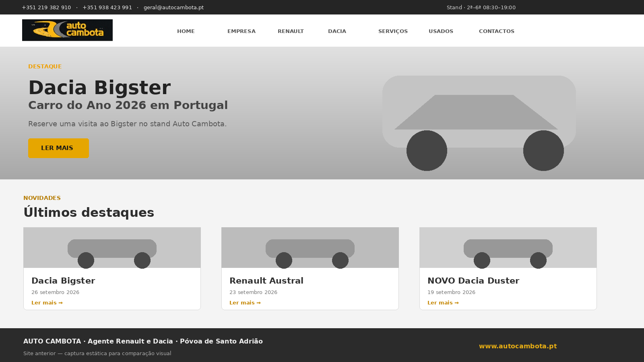
Task: Open the Dacia Bigster card thumbnail
Action: 112,248
